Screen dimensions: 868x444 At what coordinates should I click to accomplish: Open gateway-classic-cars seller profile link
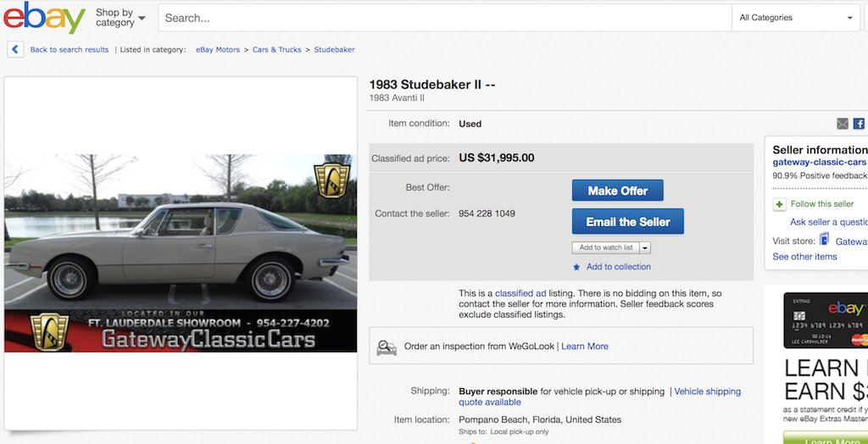[820, 162]
